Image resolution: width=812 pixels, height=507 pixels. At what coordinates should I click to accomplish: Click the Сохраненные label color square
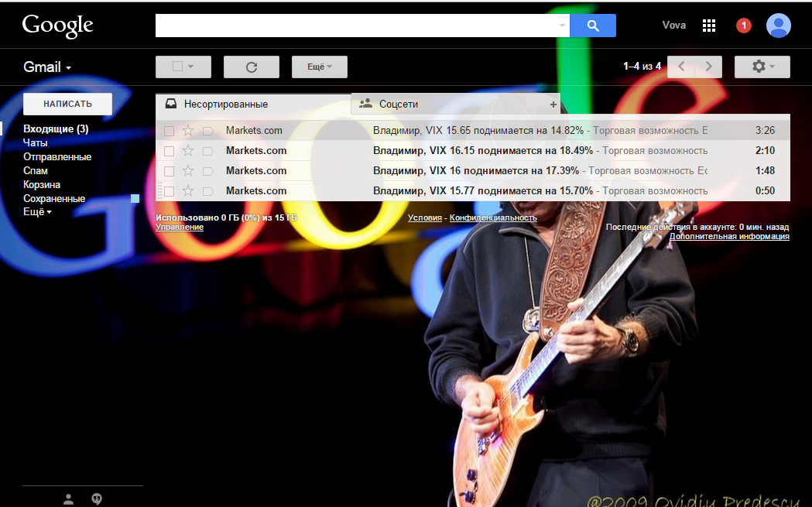pos(135,198)
